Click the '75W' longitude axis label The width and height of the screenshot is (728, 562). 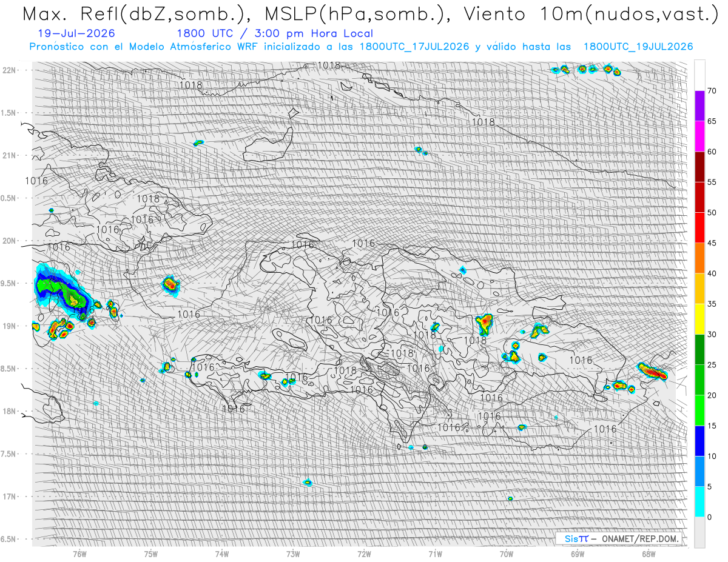coord(151,554)
